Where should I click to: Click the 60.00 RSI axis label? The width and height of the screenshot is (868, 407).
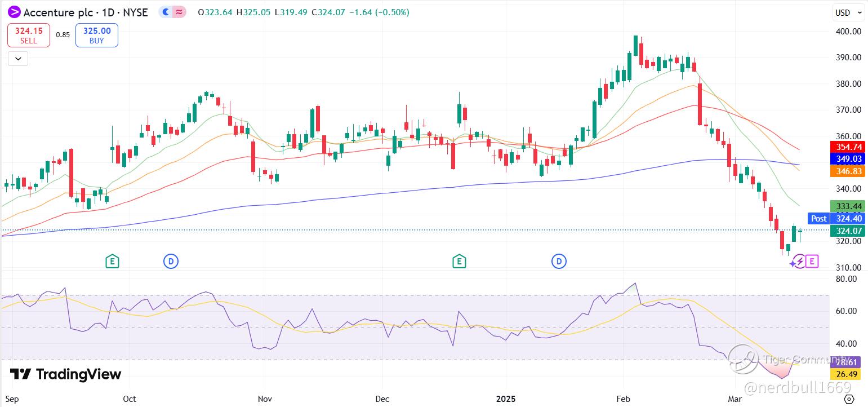(846, 311)
